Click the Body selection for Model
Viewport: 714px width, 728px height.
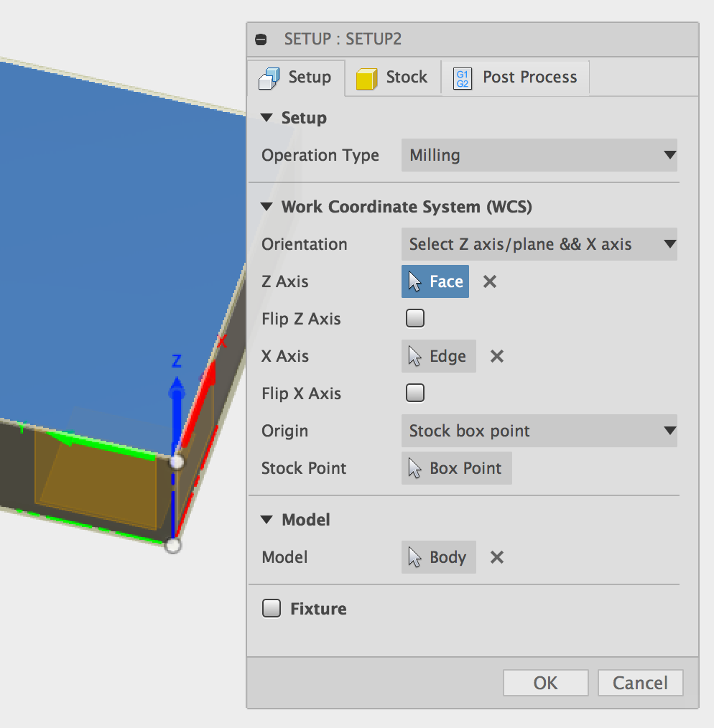click(x=438, y=557)
